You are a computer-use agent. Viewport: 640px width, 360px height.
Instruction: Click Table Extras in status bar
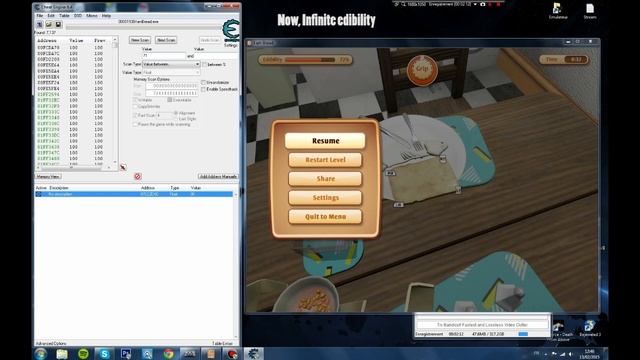[x=222, y=344]
